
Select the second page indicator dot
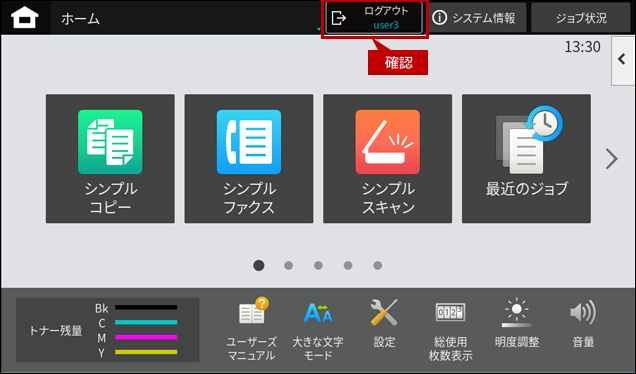coord(288,265)
